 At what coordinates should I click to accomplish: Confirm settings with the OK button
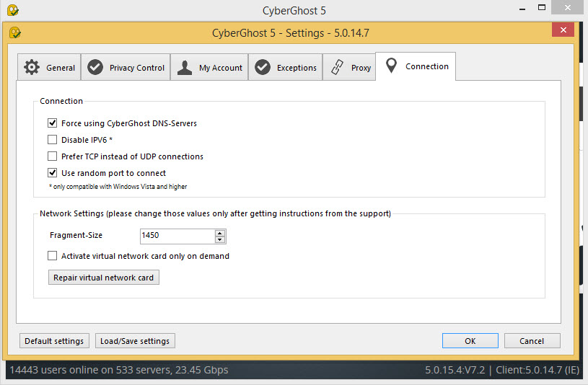click(470, 341)
